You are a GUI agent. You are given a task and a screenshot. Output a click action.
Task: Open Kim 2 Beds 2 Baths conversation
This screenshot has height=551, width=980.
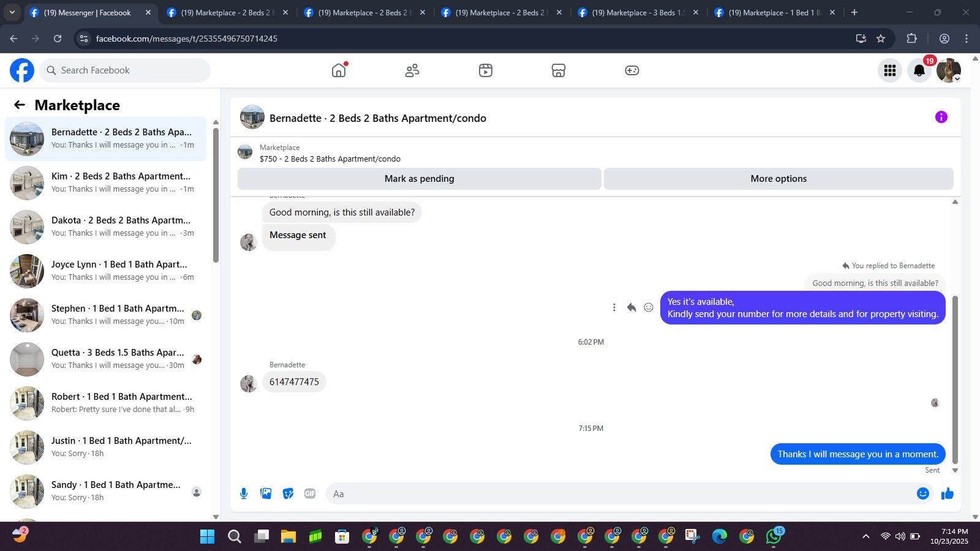[x=105, y=183]
